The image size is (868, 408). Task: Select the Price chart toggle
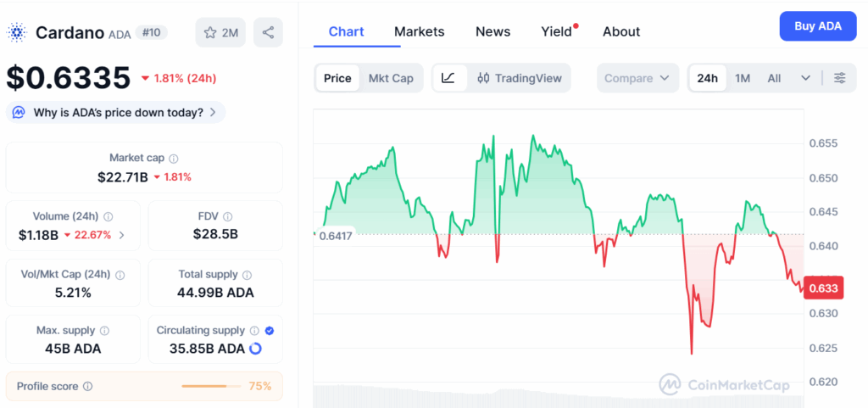point(337,78)
